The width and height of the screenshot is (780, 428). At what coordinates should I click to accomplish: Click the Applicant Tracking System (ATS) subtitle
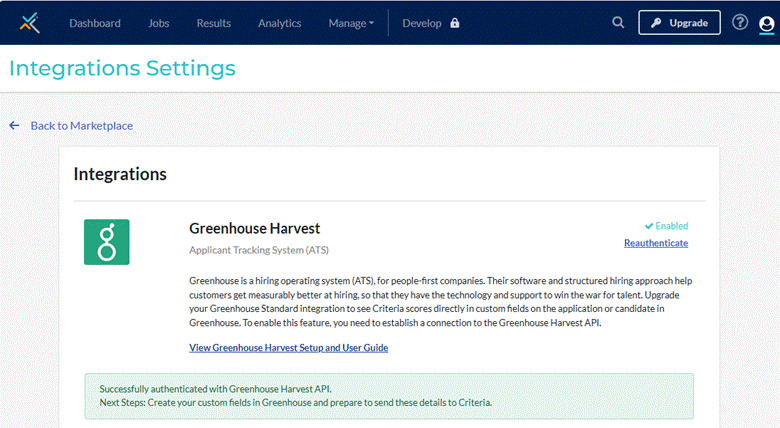(259, 250)
